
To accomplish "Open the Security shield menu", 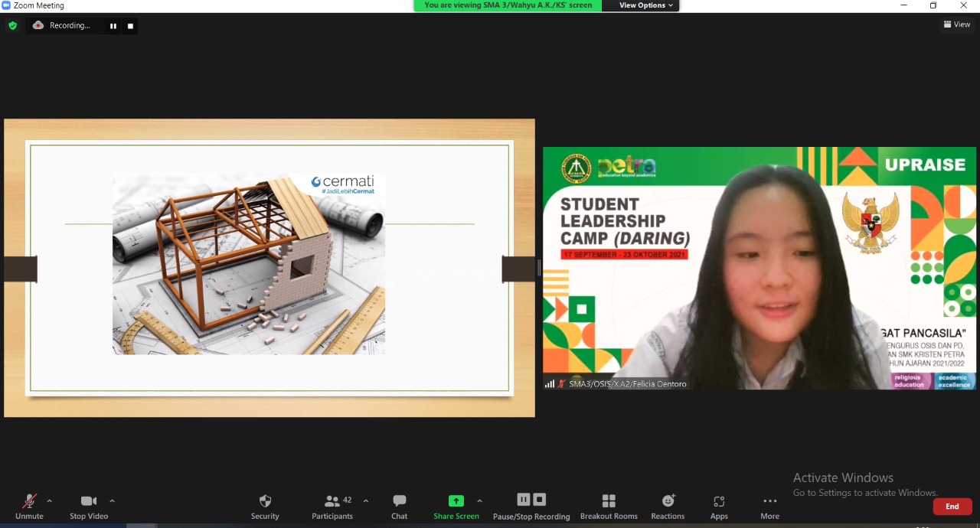I will tap(265, 507).
